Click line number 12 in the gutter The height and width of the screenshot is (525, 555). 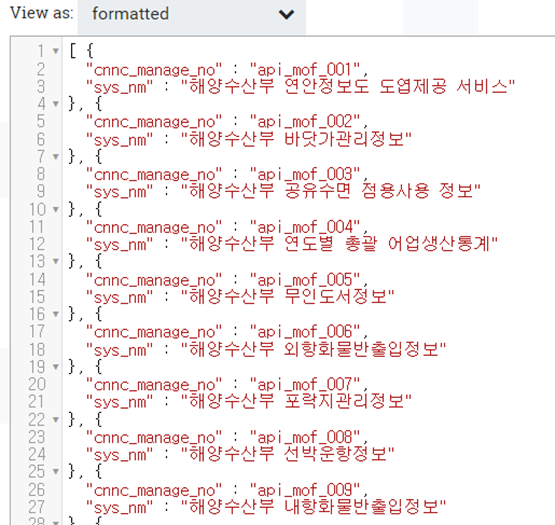pyautogui.click(x=37, y=244)
